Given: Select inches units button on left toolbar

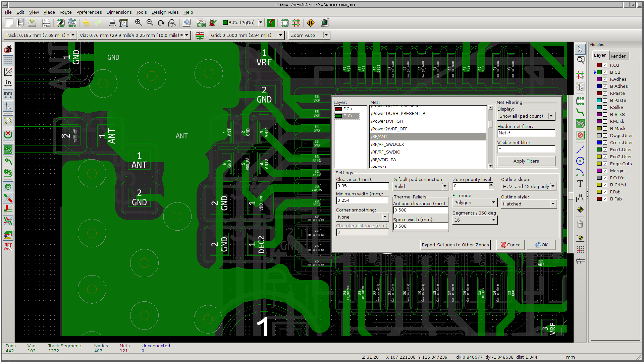Looking at the screenshot, I should (8, 83).
